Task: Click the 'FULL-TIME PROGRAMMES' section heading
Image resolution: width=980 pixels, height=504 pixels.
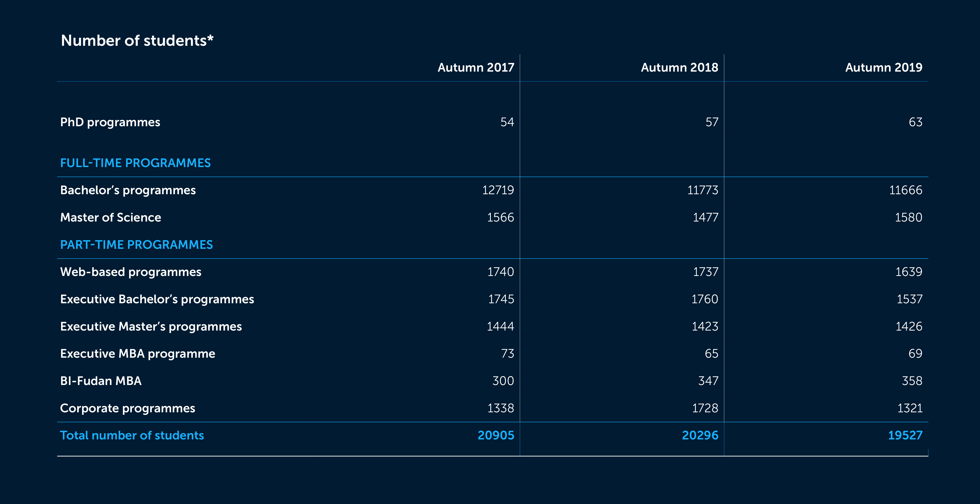Action: pos(135,163)
